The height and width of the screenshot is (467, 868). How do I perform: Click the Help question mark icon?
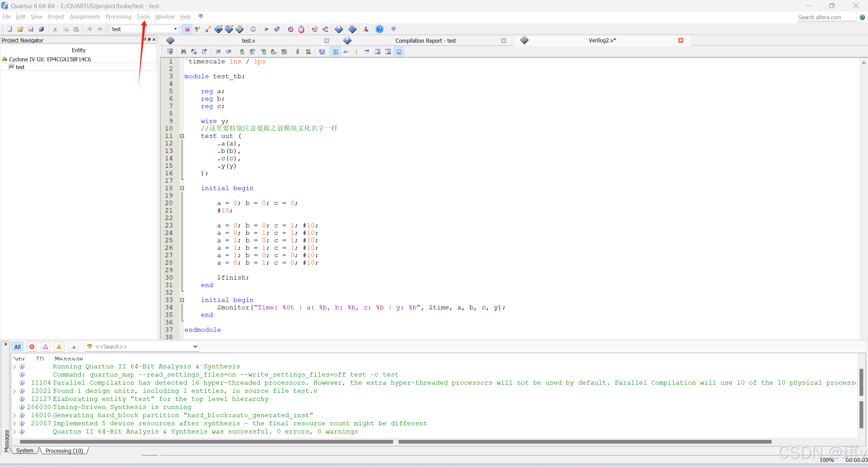coord(380,29)
